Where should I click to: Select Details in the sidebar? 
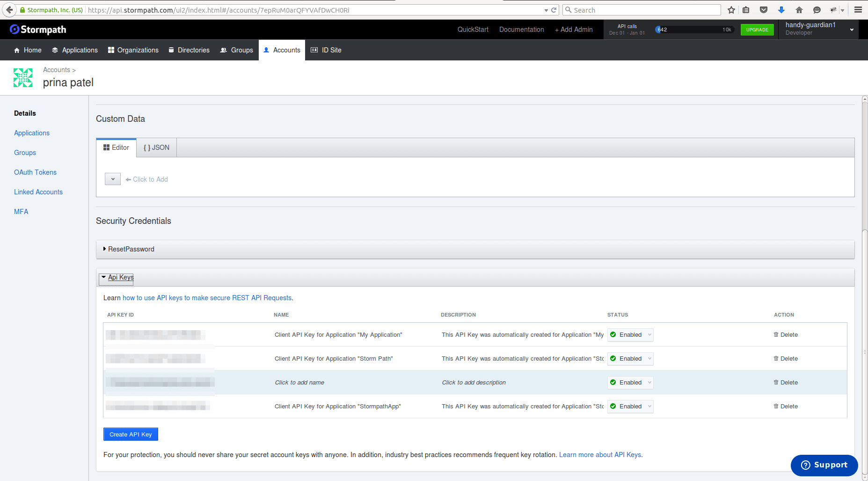(x=25, y=113)
